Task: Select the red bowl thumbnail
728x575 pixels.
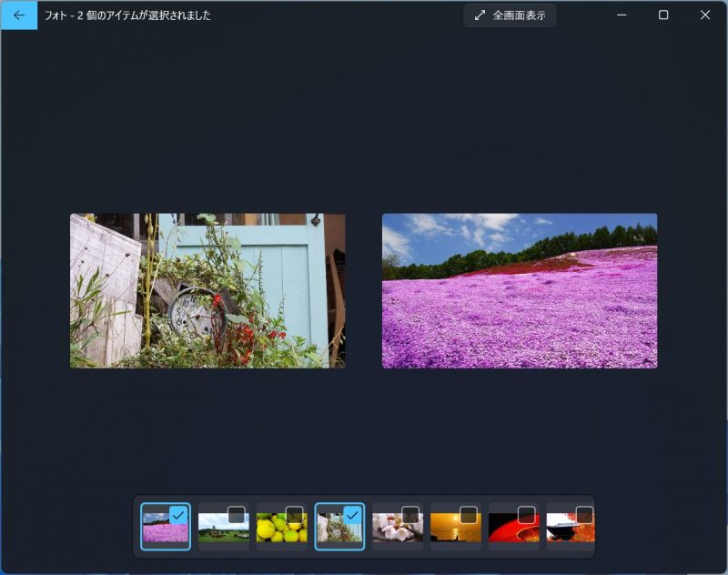Action: point(513,527)
